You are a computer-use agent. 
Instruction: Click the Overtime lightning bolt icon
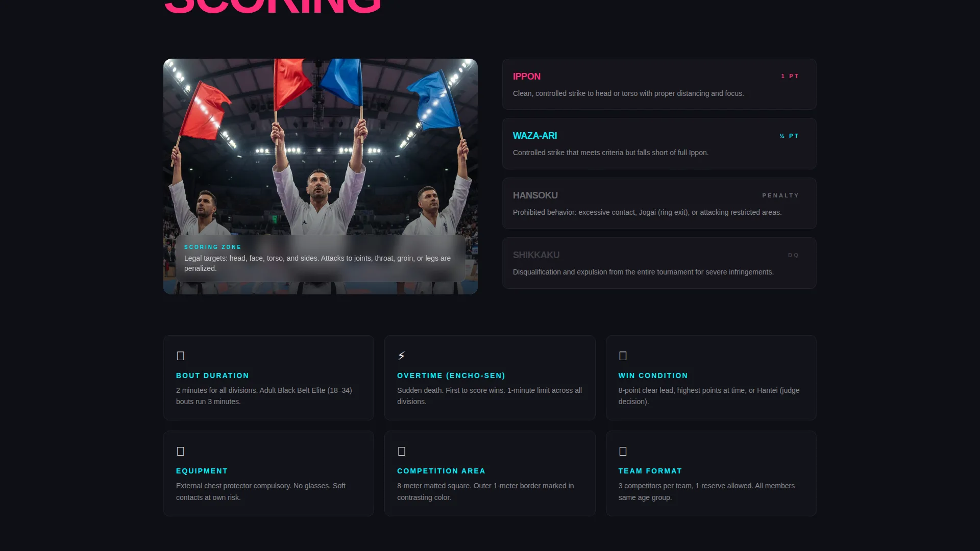coord(401,356)
